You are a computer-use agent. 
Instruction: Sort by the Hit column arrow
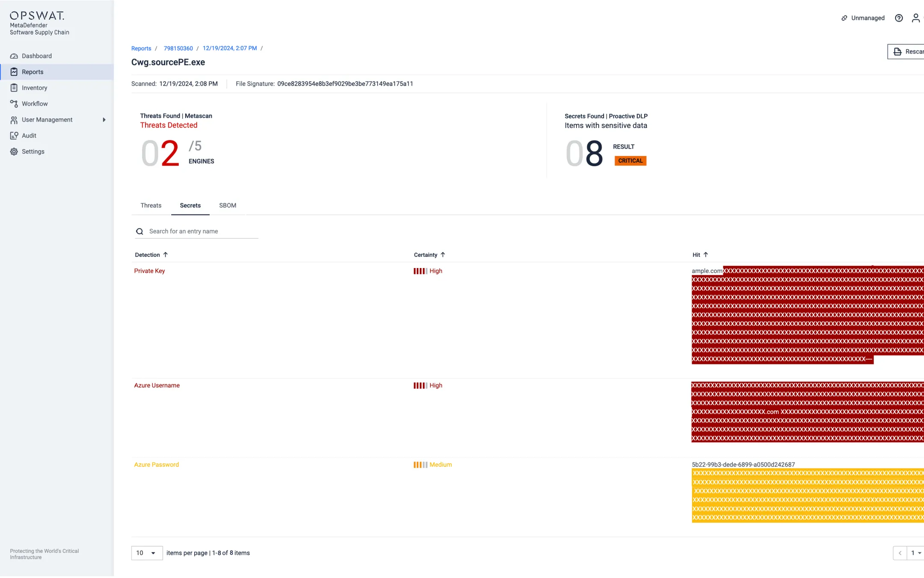tap(706, 255)
